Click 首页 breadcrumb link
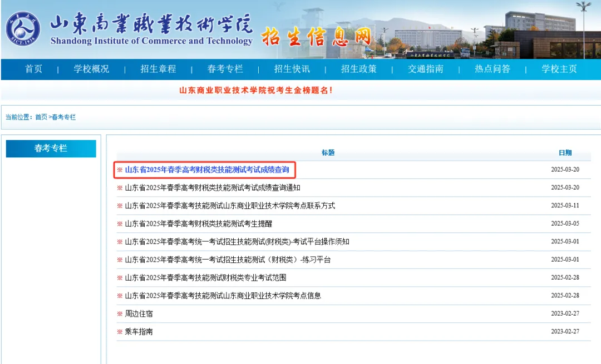 tap(41, 117)
